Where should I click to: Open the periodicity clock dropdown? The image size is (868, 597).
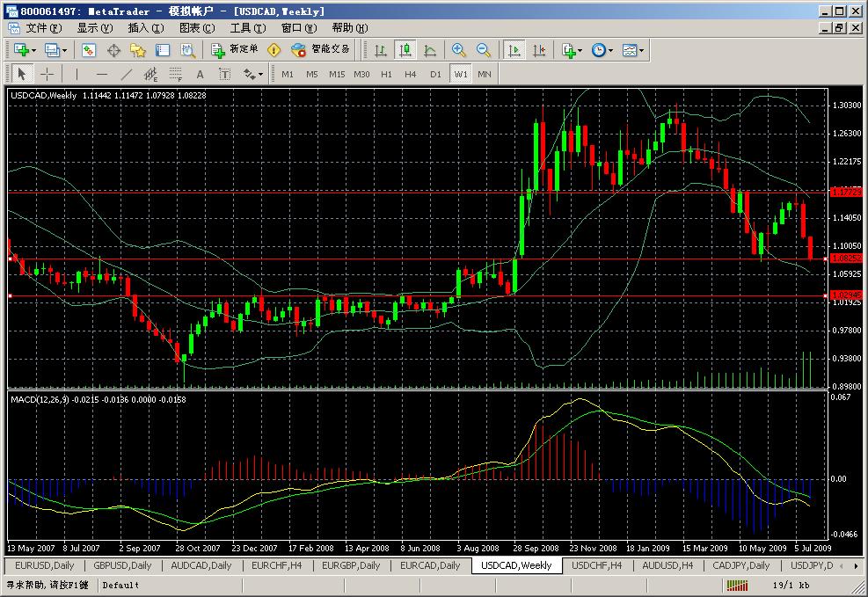point(609,50)
